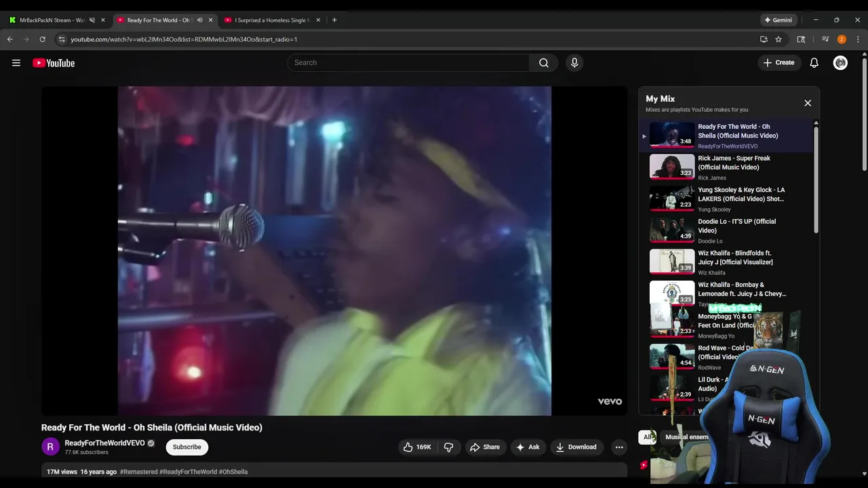Click the install app icon in address bar

pyautogui.click(x=764, y=39)
